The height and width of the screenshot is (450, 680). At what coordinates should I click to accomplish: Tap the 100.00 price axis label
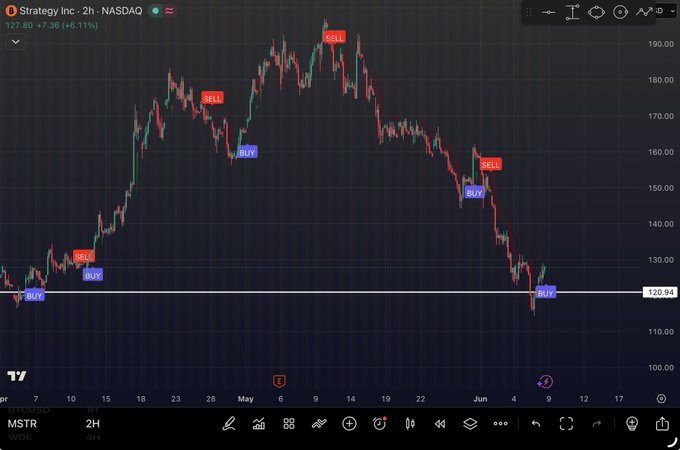point(661,368)
